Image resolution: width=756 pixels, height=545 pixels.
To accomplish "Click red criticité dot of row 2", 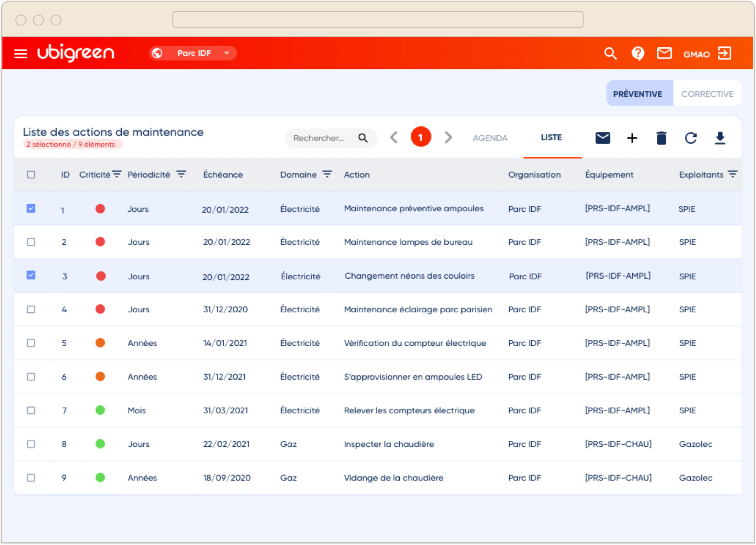I will click(x=100, y=242).
